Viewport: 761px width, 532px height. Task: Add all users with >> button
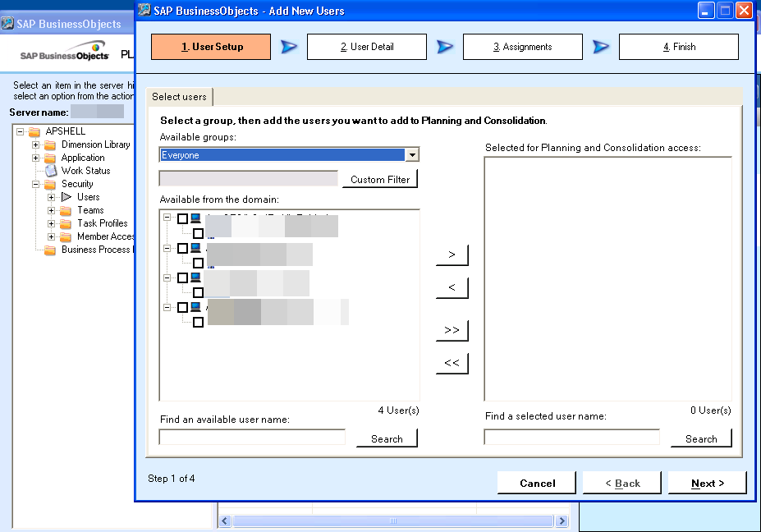pyautogui.click(x=452, y=330)
